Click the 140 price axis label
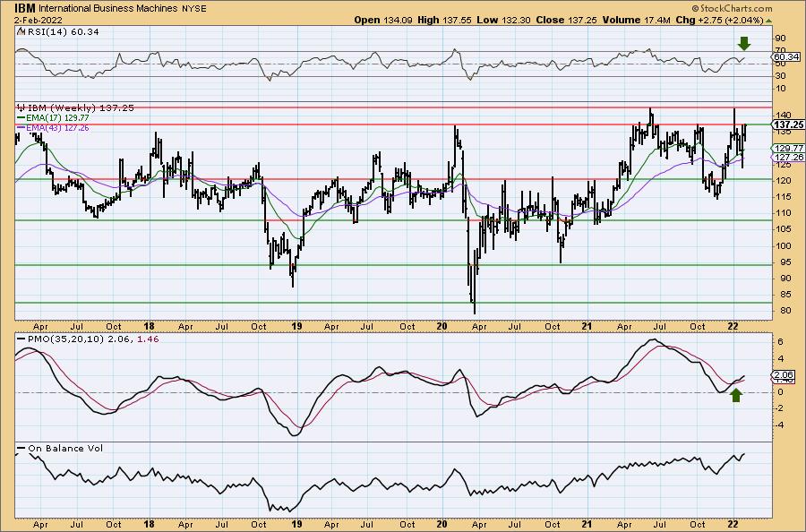The image size is (806, 532). [x=783, y=115]
